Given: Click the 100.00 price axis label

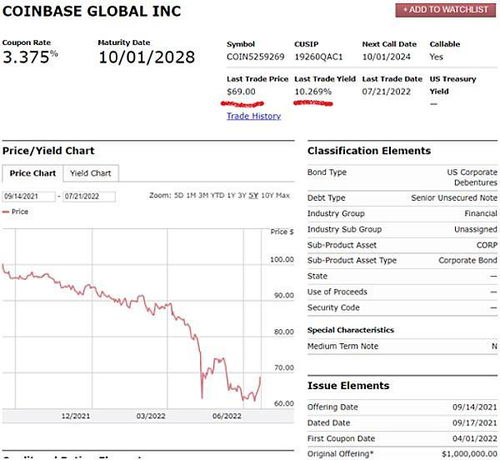Looking at the screenshot, I should coord(282,260).
